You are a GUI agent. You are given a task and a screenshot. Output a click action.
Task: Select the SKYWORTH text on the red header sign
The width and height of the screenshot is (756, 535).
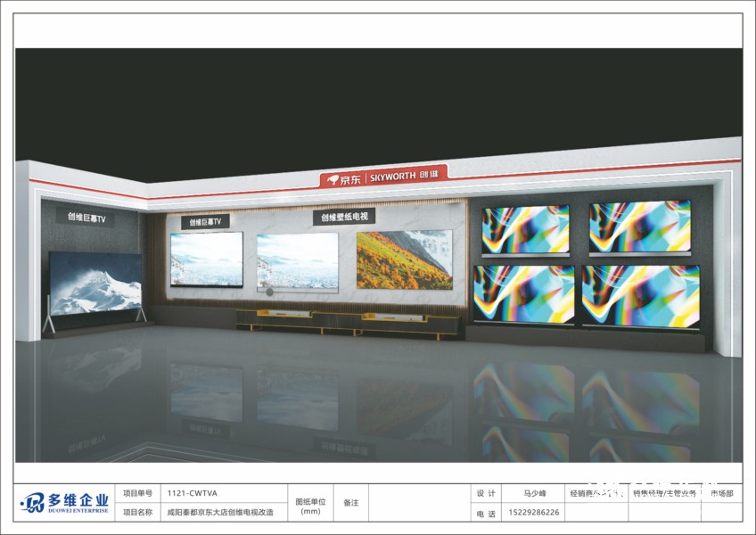click(x=392, y=177)
